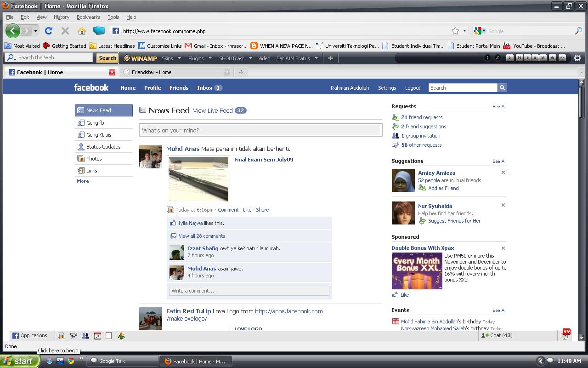Click the What's on your mind box
Viewport: 588px width, 368px height.
(x=261, y=130)
